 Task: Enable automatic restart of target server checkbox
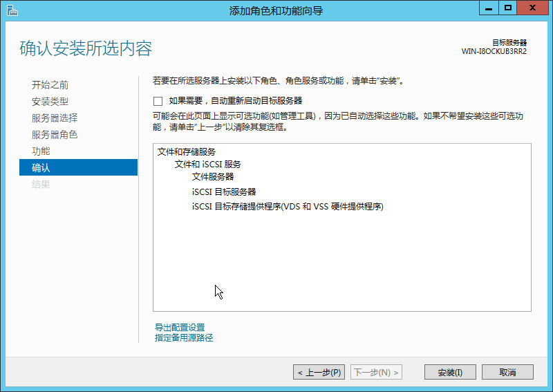pyautogui.click(x=158, y=101)
